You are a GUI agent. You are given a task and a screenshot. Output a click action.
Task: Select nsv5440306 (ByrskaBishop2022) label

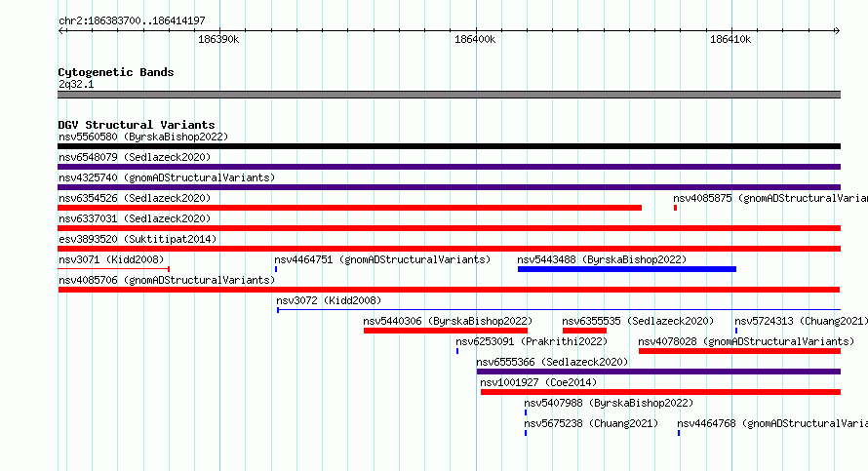pyautogui.click(x=448, y=321)
